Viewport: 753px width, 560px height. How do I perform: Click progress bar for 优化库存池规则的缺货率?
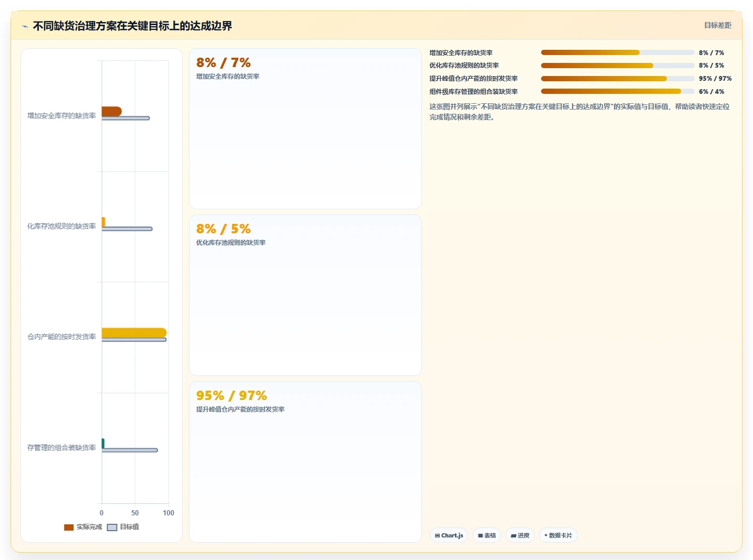click(618, 66)
